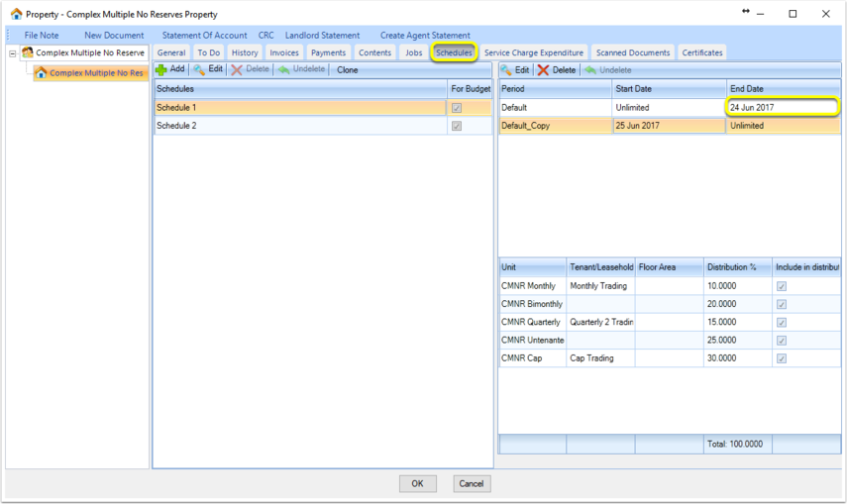Click the OK button

coord(418,483)
